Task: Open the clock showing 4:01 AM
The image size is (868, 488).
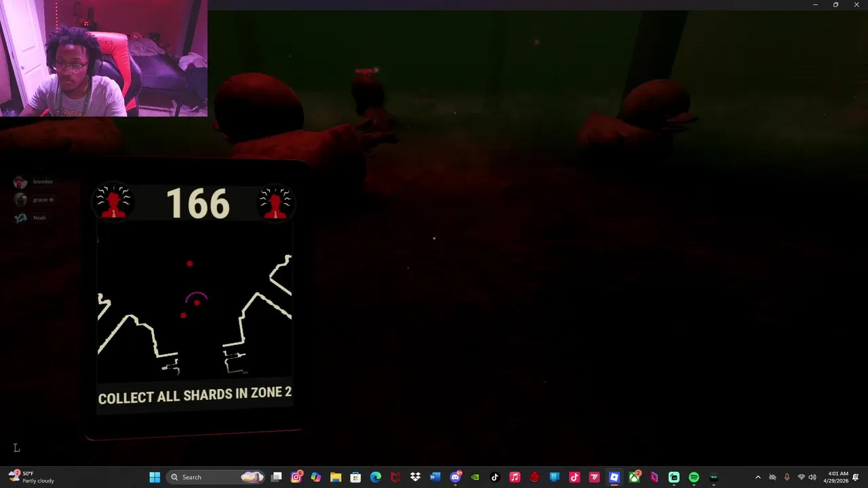Action: [836, 477]
